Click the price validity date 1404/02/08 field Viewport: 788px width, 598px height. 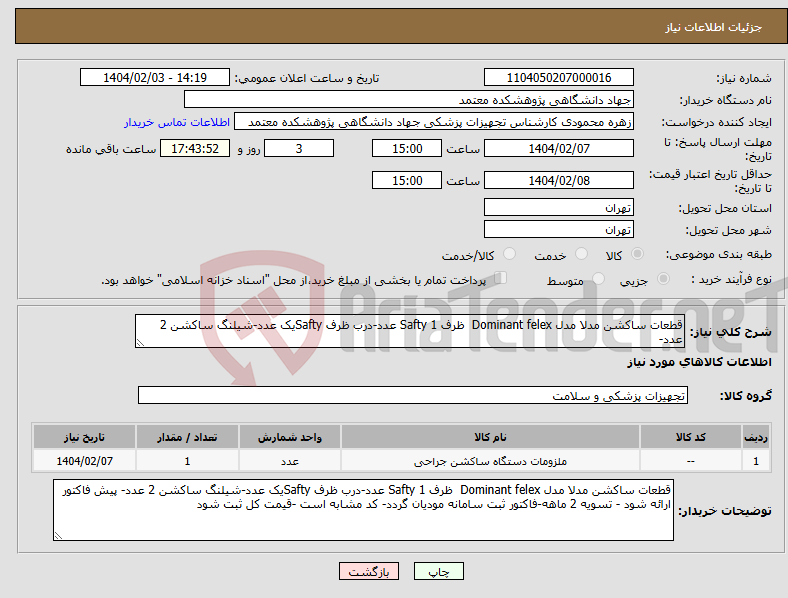click(558, 180)
